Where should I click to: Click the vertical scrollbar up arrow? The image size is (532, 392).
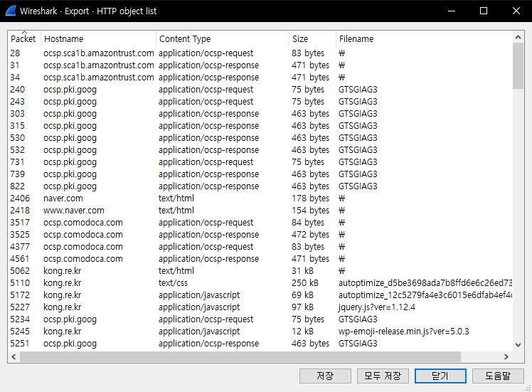point(518,37)
